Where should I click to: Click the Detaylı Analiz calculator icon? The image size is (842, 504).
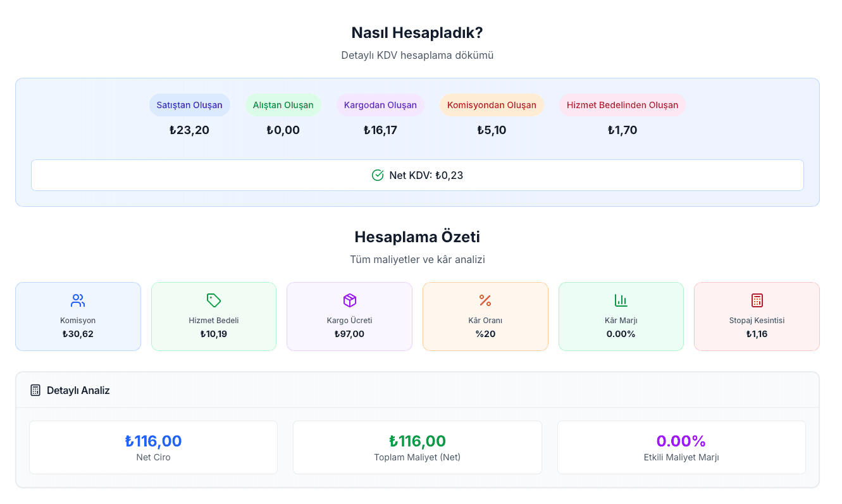pos(35,390)
